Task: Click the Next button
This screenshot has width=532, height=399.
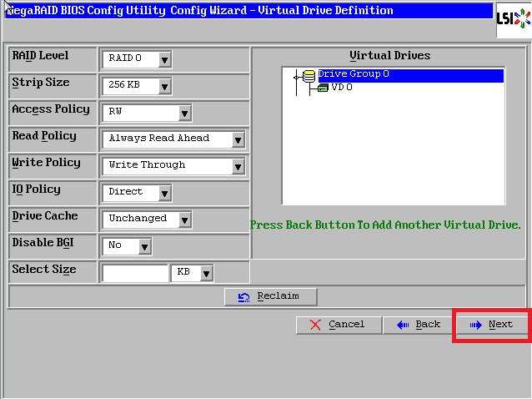Action: 492,325
